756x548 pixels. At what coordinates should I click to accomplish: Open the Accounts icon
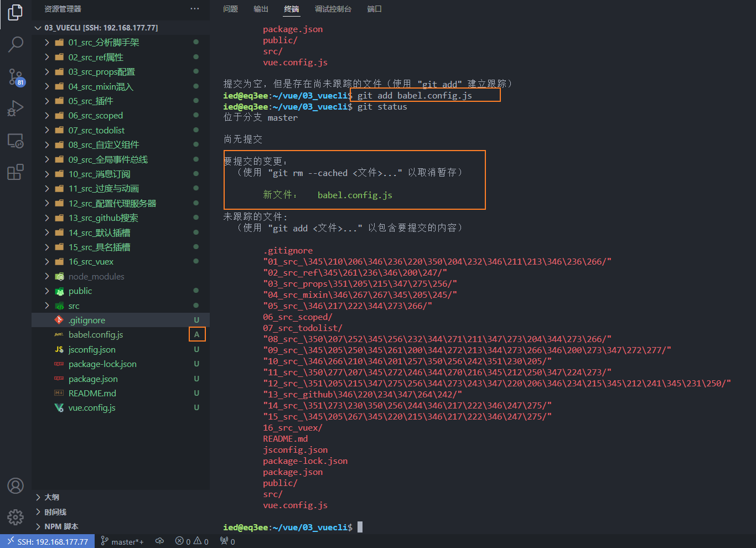(15, 486)
